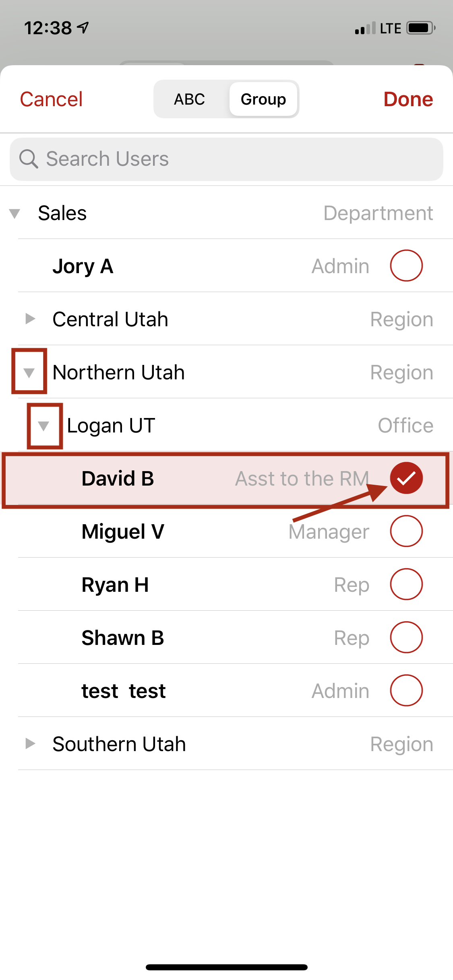This screenshot has height=980, width=453.
Task: Switch to the Group tab
Action: (x=263, y=99)
